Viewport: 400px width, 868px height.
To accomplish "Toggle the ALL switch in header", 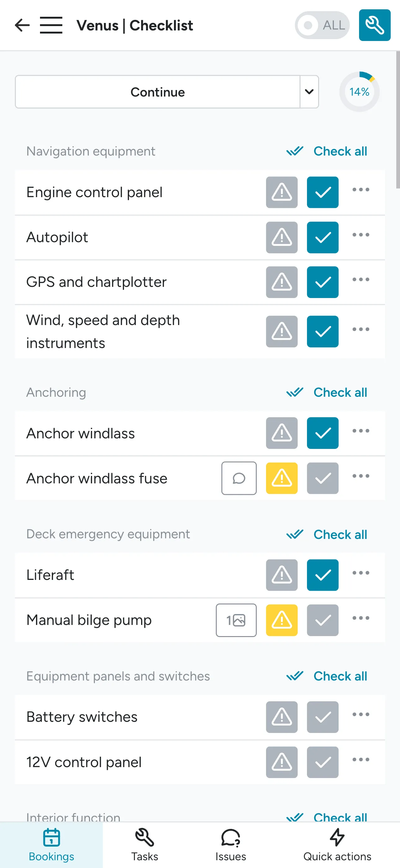I will [x=322, y=25].
